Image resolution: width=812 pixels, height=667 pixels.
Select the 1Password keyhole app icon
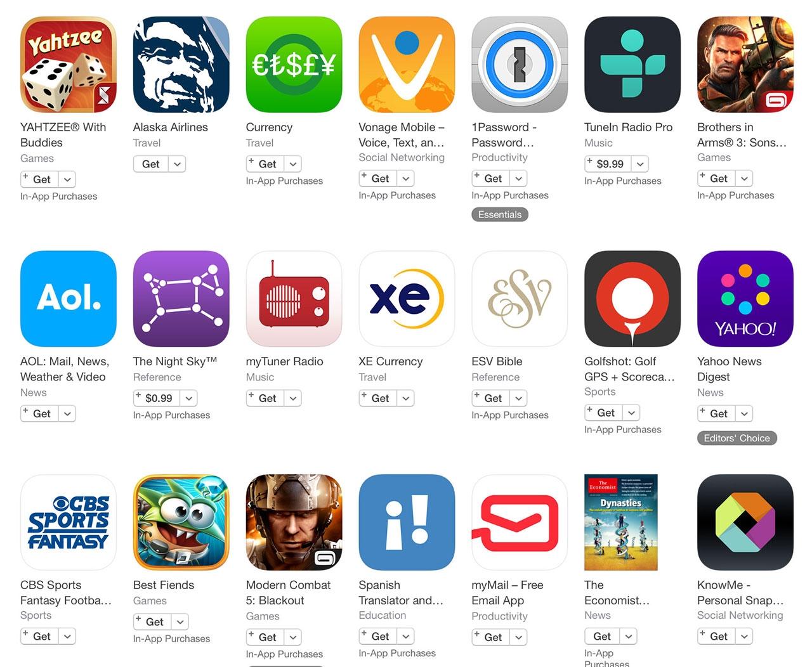tap(520, 65)
